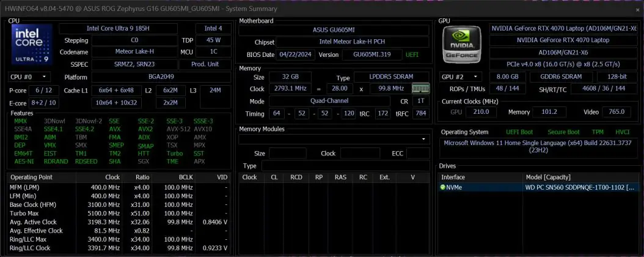644x257 pixels.
Task: Click the Intel Core Ultra 9 185H field
Action: pos(119,28)
